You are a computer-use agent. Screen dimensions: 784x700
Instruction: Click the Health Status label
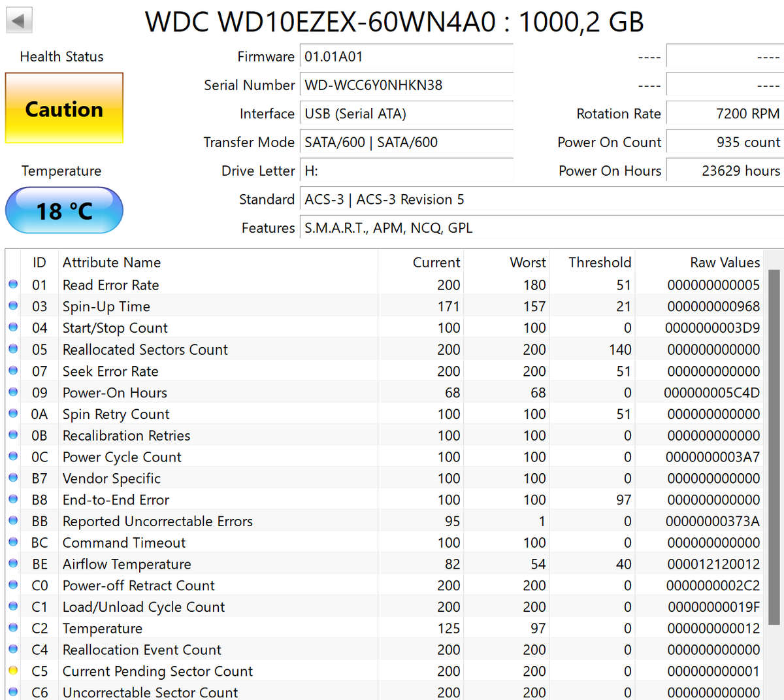coord(61,57)
